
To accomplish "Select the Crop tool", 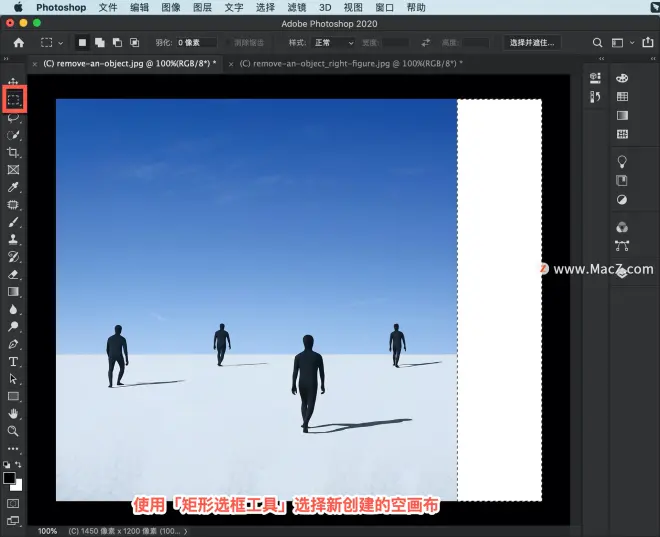I will [13, 152].
